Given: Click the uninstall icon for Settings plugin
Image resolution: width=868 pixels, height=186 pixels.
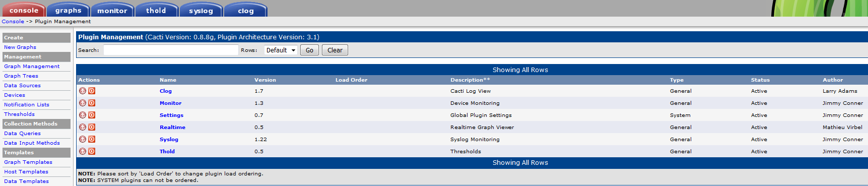Looking at the screenshot, I should point(83,115).
